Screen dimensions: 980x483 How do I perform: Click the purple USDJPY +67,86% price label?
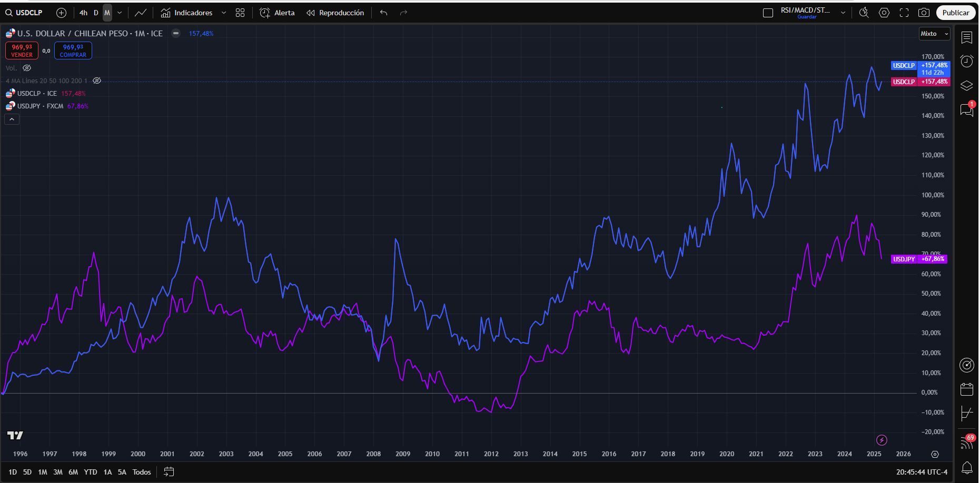tap(919, 259)
